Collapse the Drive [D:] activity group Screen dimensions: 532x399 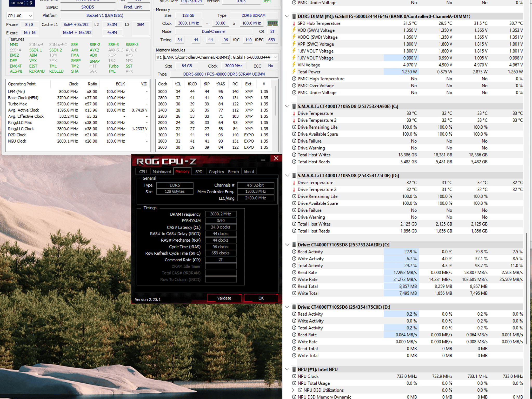point(287,307)
